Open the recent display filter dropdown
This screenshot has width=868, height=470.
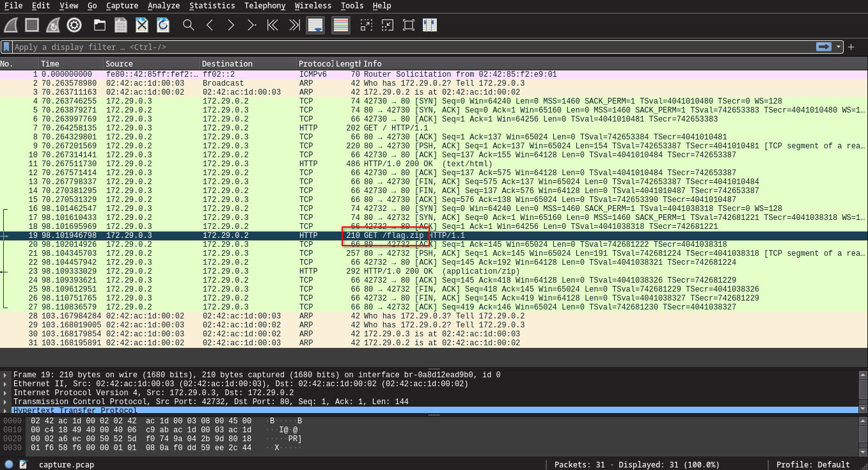(839, 47)
